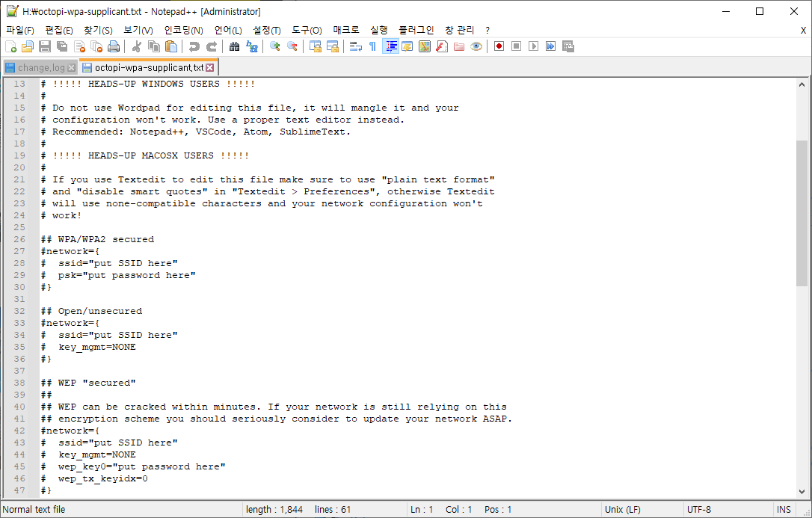Switch to the change.log tab
Viewport: 812px width, 518px height.
click(x=40, y=67)
